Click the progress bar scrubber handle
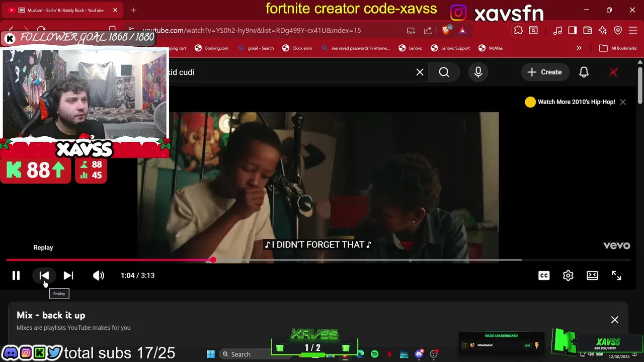This screenshot has width=644, height=362. (x=213, y=260)
